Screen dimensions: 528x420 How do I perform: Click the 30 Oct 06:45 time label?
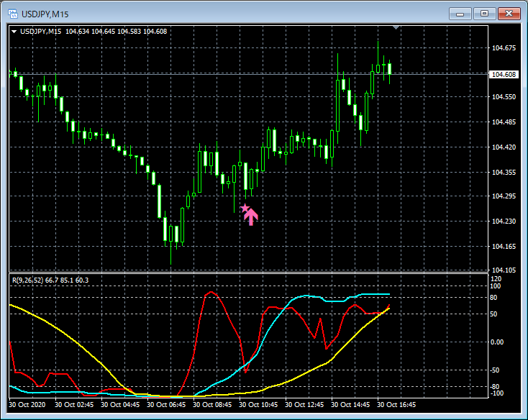[x=166, y=404]
